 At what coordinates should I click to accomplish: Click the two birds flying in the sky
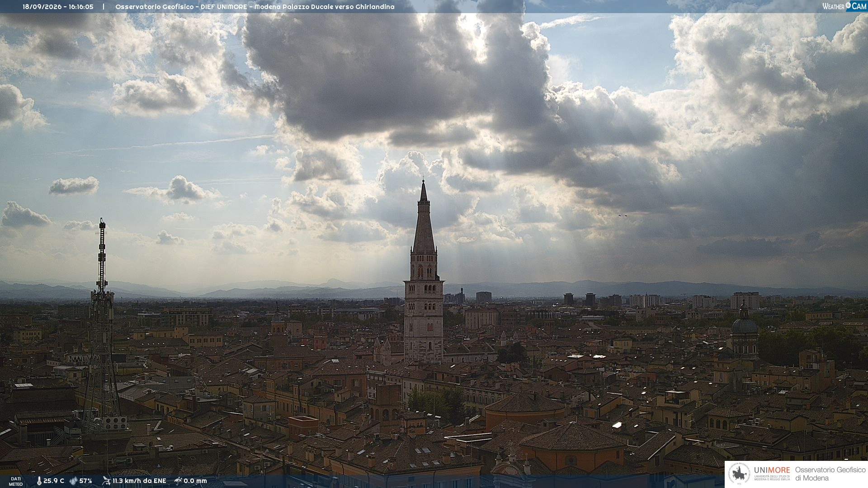[x=623, y=216]
